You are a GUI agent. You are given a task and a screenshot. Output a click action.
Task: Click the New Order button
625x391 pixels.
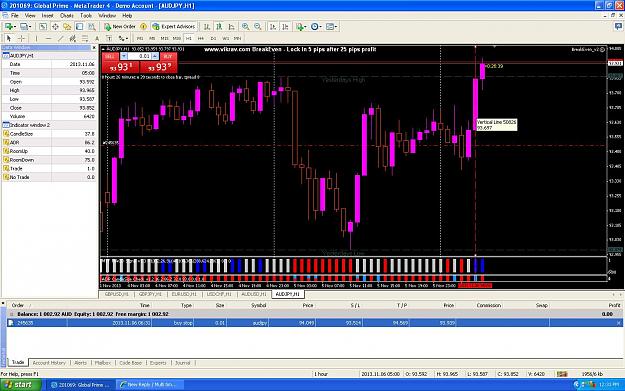pyautogui.click(x=120, y=26)
